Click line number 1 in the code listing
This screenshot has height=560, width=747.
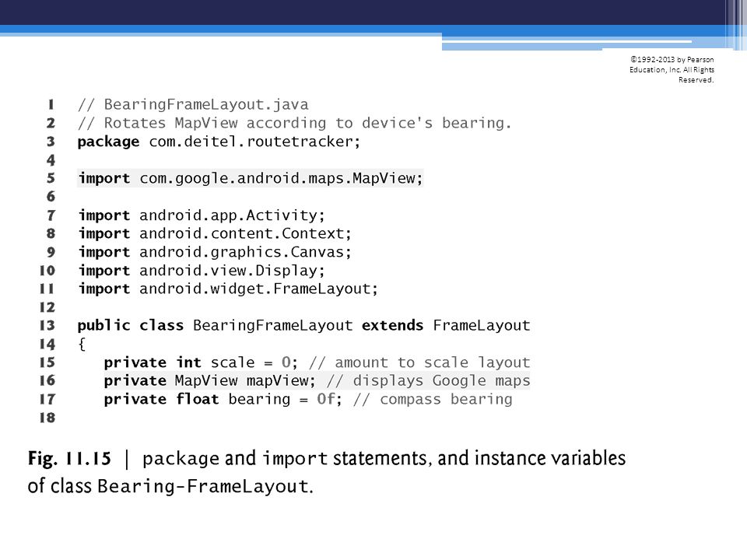51,104
